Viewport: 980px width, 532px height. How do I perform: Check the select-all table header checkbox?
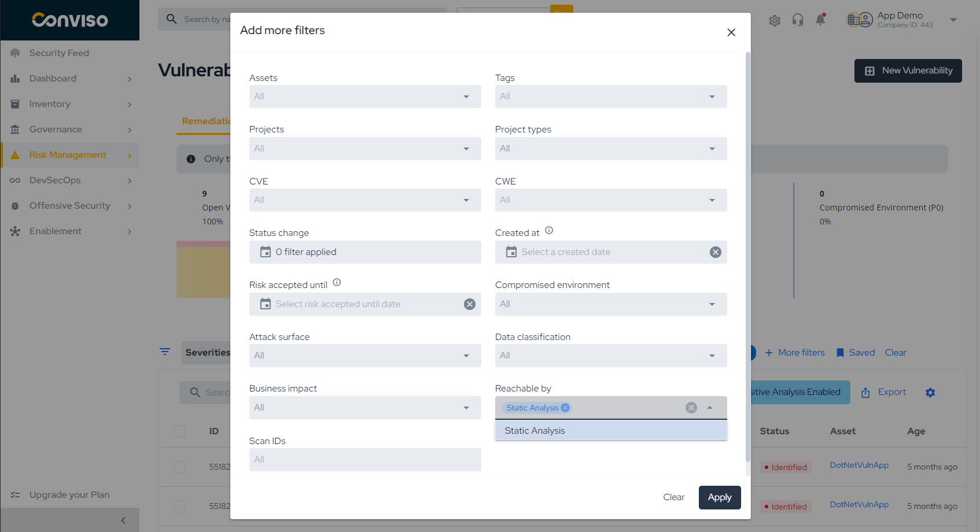(x=179, y=431)
